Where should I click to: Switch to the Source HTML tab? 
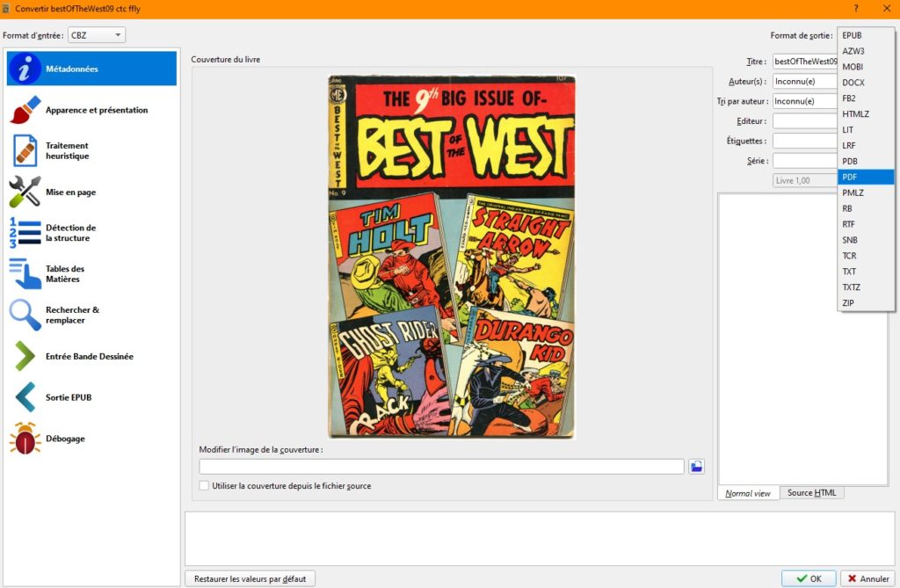(811, 493)
